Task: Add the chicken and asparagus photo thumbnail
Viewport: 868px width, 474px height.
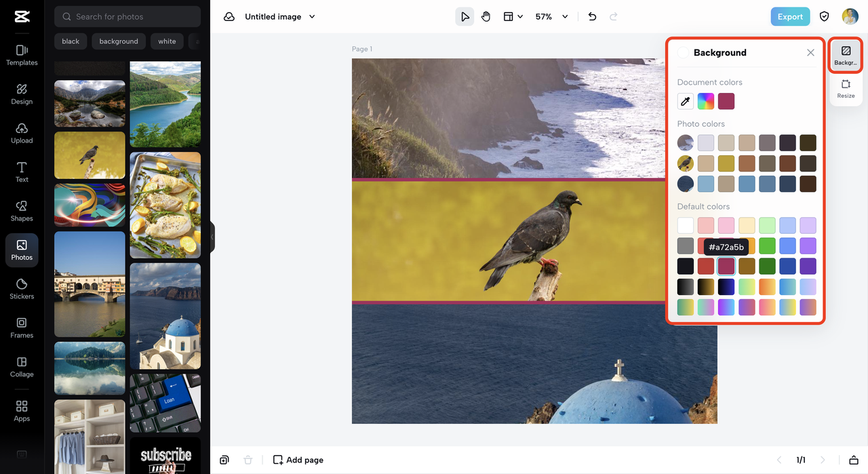Action: [x=165, y=205]
